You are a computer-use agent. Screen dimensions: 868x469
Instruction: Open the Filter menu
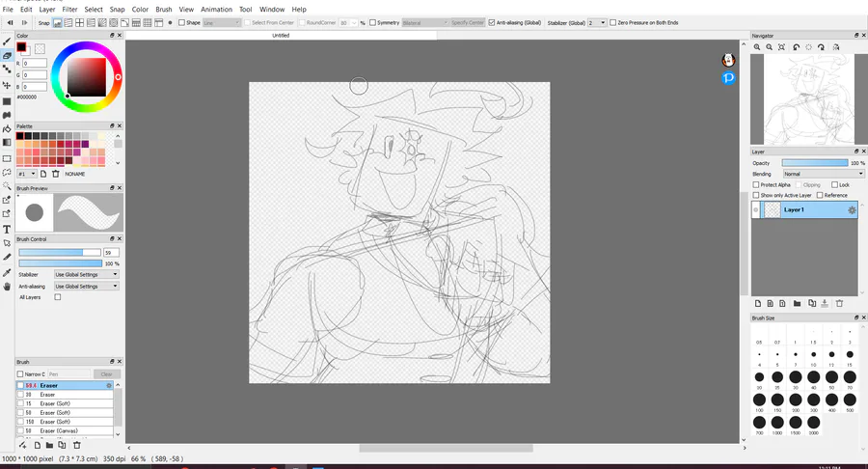(69, 10)
